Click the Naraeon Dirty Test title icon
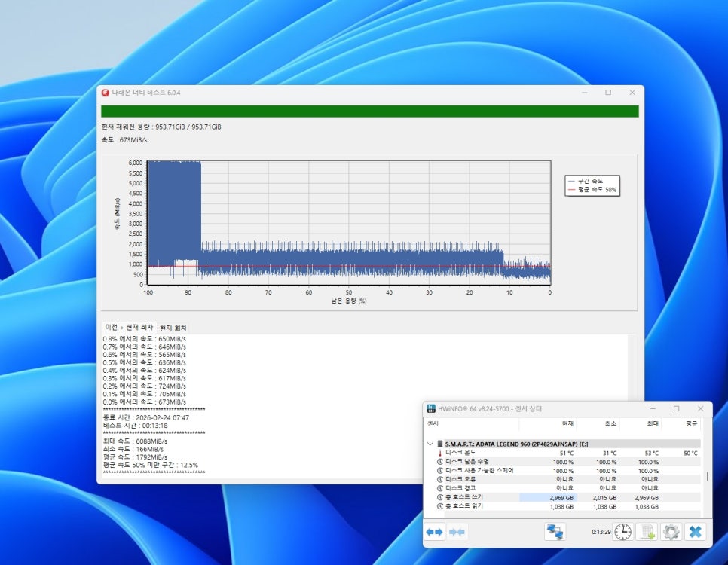728x565 pixels. [106, 93]
